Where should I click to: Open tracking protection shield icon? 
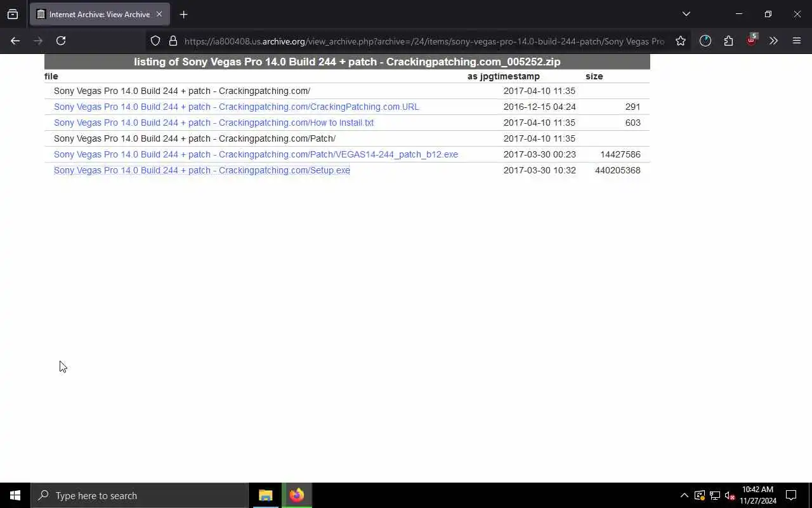click(x=155, y=41)
